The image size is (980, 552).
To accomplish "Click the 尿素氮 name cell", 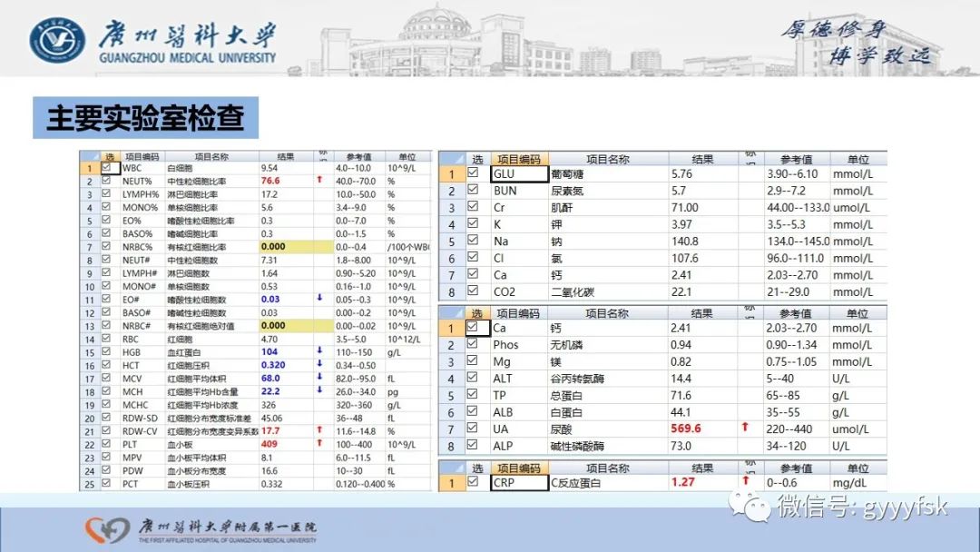I will coord(609,191).
